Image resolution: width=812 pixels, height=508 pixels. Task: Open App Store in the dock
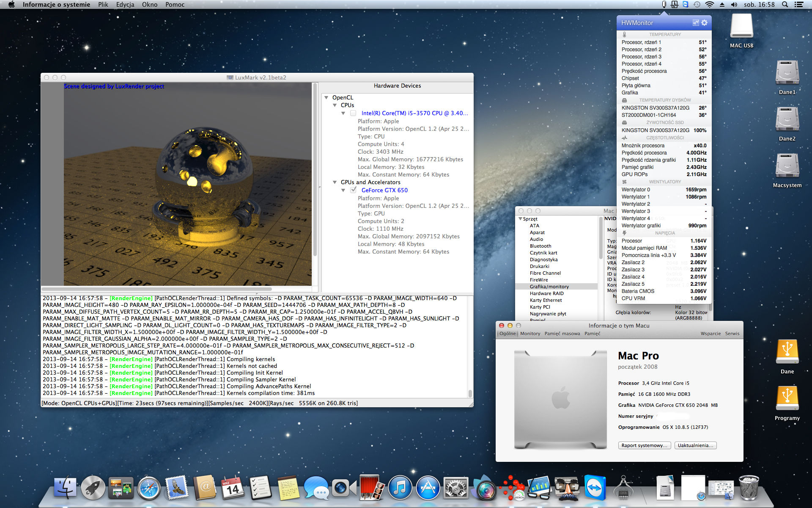pos(428,488)
